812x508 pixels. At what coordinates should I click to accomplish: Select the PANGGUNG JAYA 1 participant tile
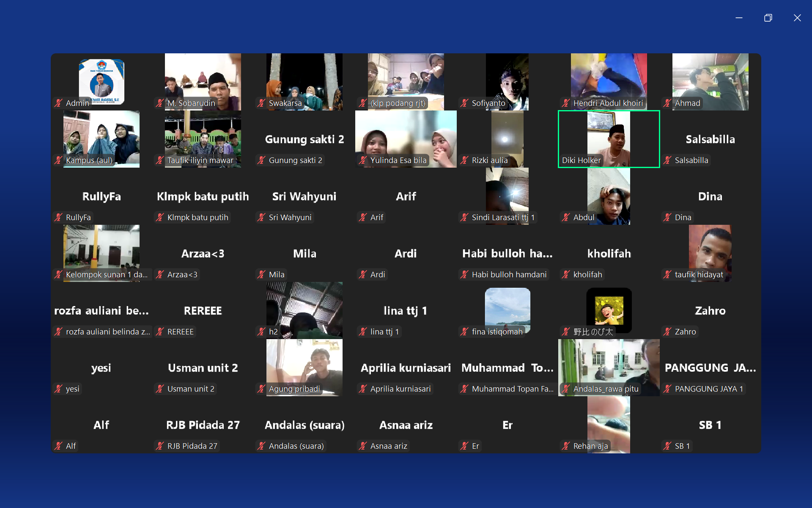point(710,367)
